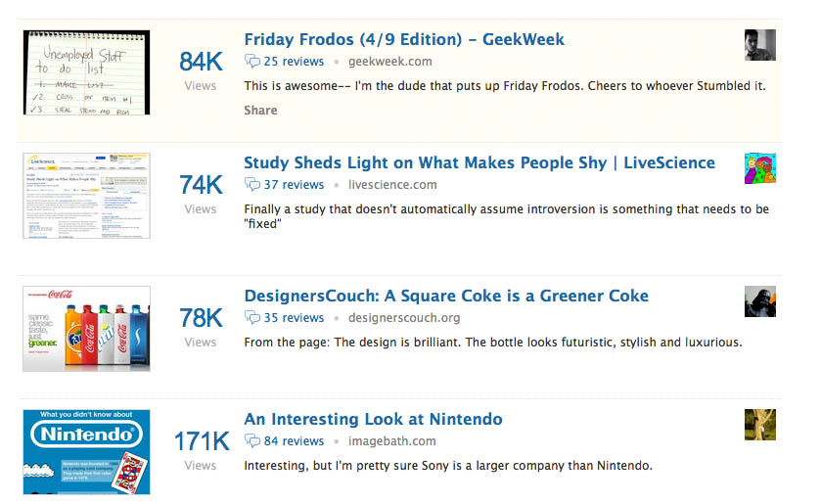The image size is (821, 504).
Task: View the 25 reviews for GeekWeek
Action: [294, 62]
